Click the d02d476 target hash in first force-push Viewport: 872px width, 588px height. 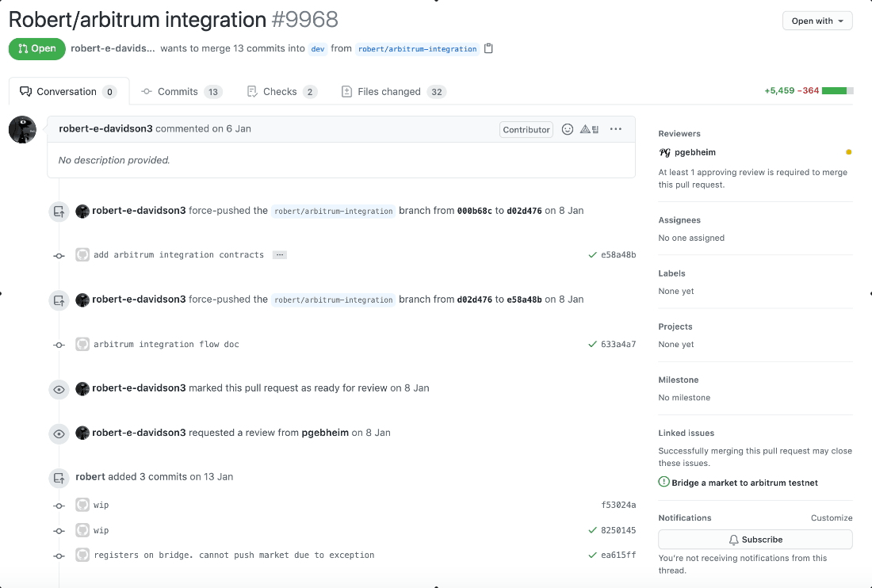524,211
